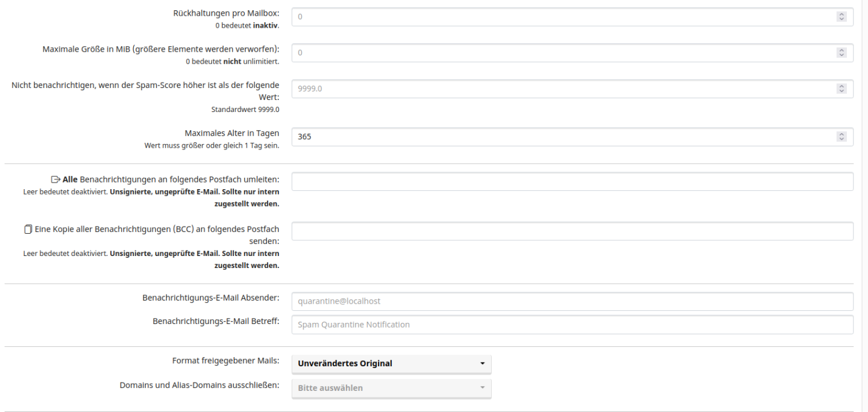Click the BCC copy mailbox input field
The height and width of the screenshot is (412, 868).
pyautogui.click(x=572, y=231)
